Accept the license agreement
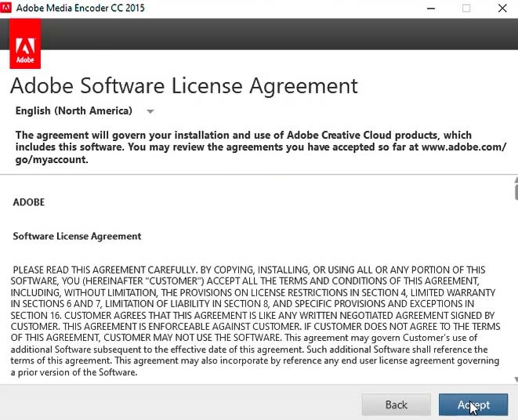Screen dimensions: 518x420 coord(473,404)
